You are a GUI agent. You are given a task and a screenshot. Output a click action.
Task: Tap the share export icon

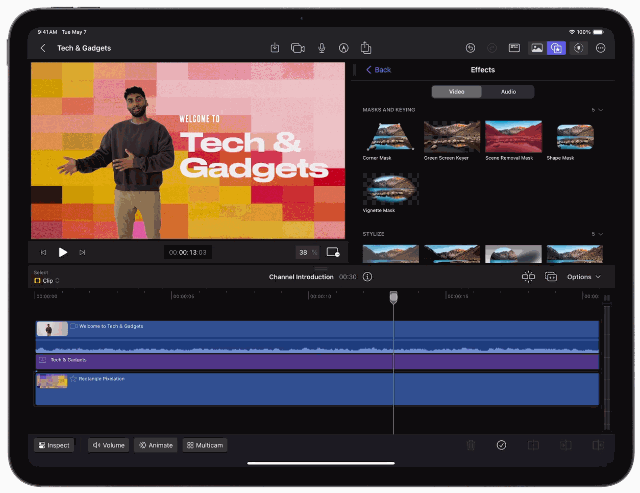tap(366, 48)
